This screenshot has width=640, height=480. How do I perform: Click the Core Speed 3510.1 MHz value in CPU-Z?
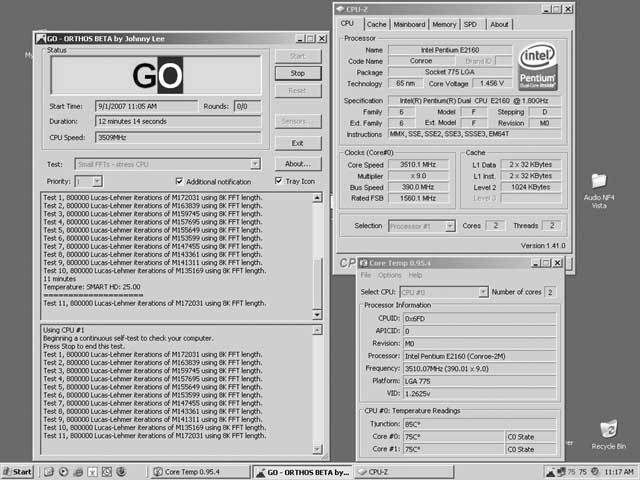coord(418,164)
